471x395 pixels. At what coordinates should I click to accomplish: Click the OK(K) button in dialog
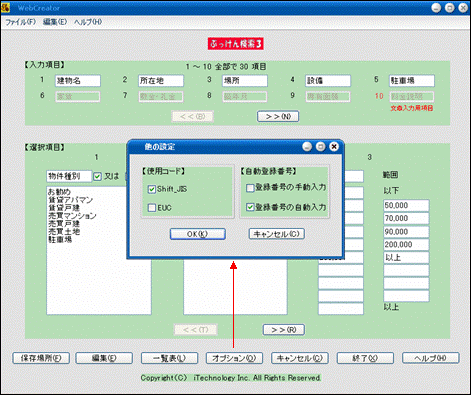(x=198, y=234)
